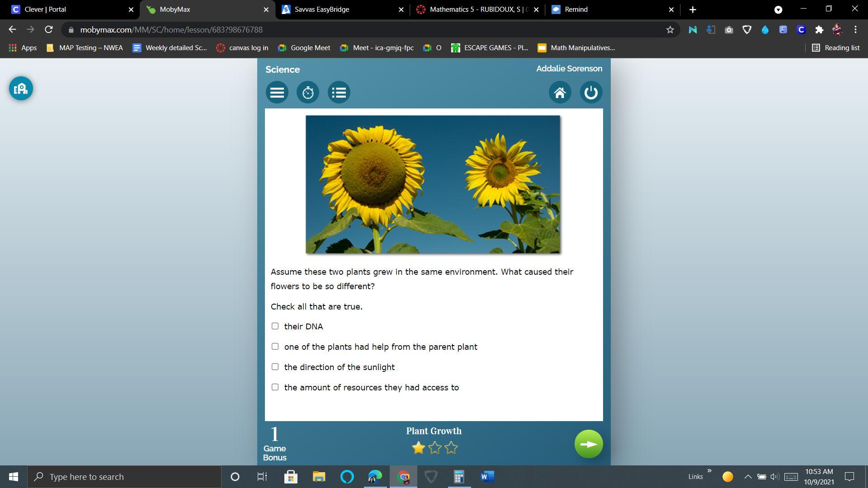Check "the direction of the sunlight"
The width and height of the screenshot is (868, 488).
coord(275,367)
